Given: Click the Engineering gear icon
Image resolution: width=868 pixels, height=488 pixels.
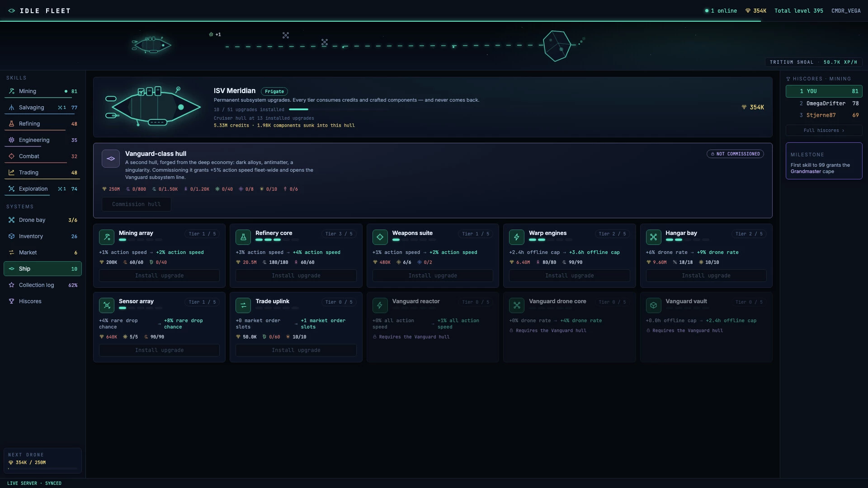Looking at the screenshot, I should pyautogui.click(x=11, y=140).
